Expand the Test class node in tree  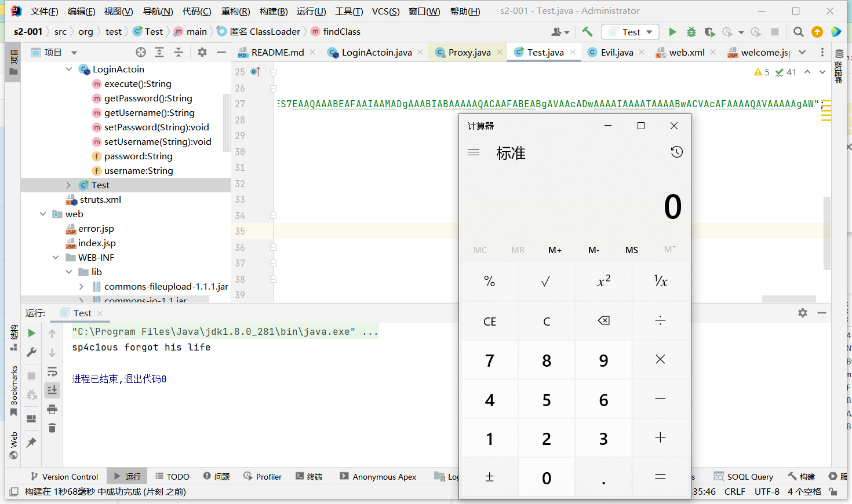coord(68,185)
